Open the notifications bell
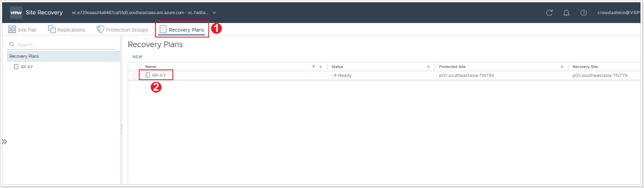This screenshot has height=188, width=644. 566,13
